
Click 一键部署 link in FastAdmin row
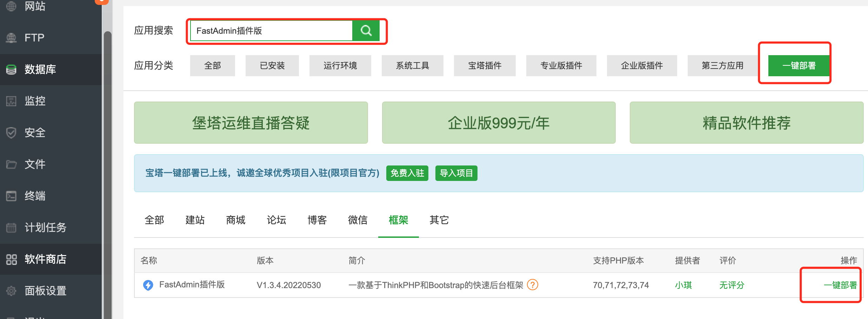[840, 285]
